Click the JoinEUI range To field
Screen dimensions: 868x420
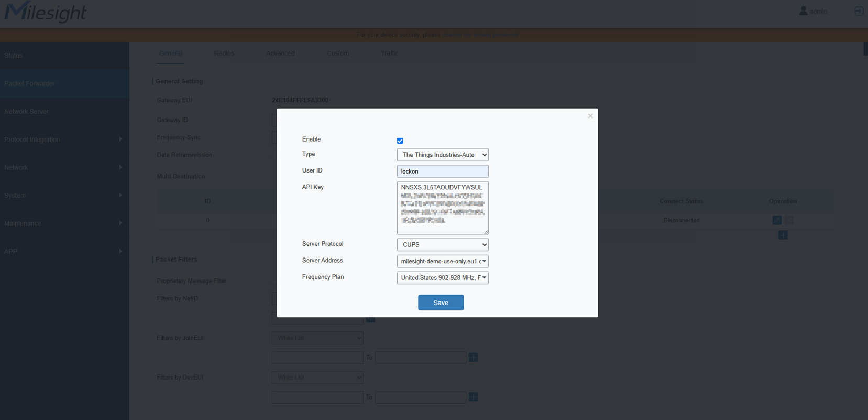point(421,358)
